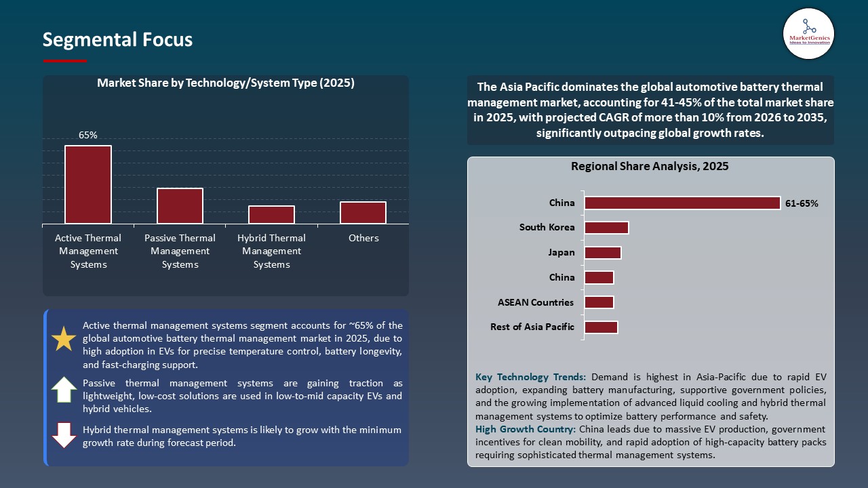Select the Active Thermal Management Systems bar
The height and width of the screenshot is (488, 868).
[x=87, y=183]
